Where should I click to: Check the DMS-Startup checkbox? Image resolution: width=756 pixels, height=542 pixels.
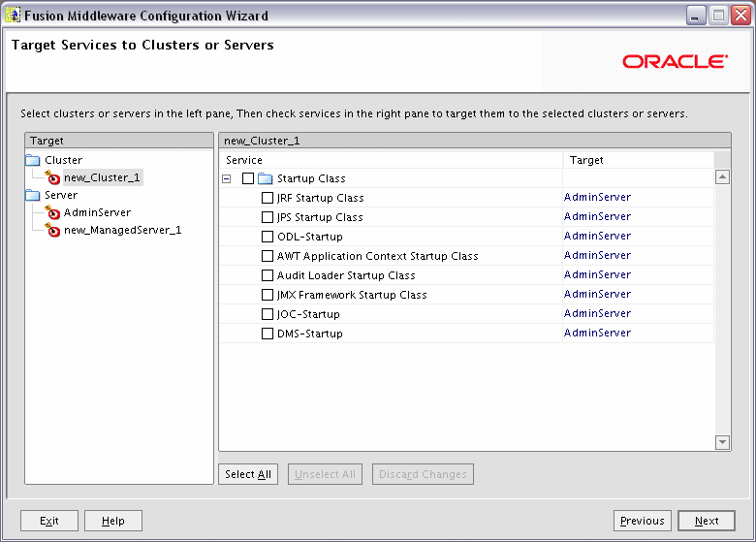click(268, 334)
